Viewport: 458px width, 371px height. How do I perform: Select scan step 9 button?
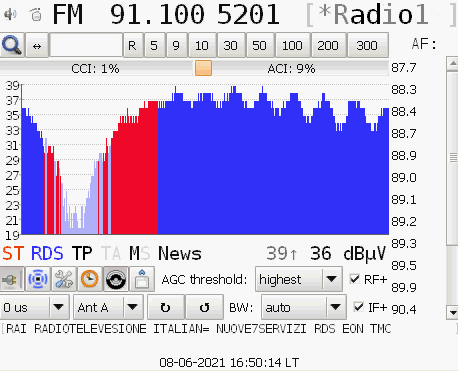(x=176, y=45)
